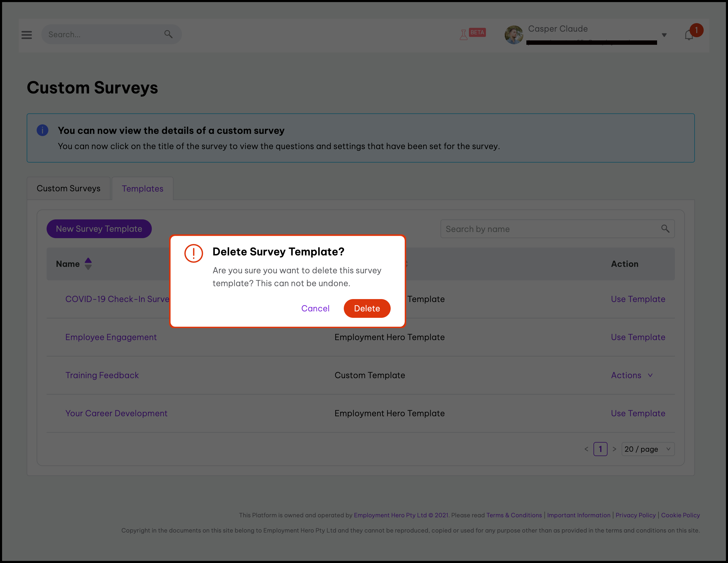Expand the user account dropdown arrow
The image size is (728, 563).
click(664, 35)
